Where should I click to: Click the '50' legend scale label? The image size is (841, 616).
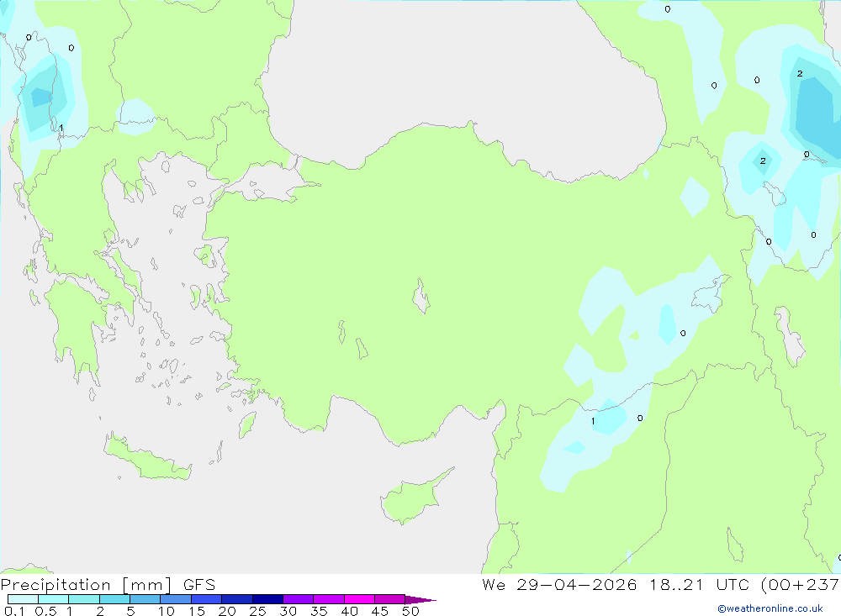coord(410,611)
